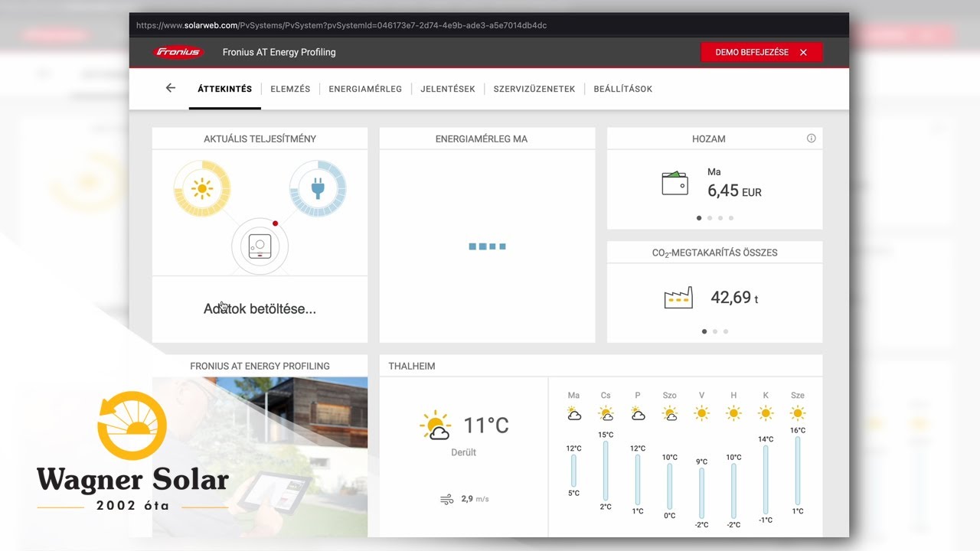Open the ENERGIAMÉRLEG tab
This screenshot has height=551, width=980.
365,89
